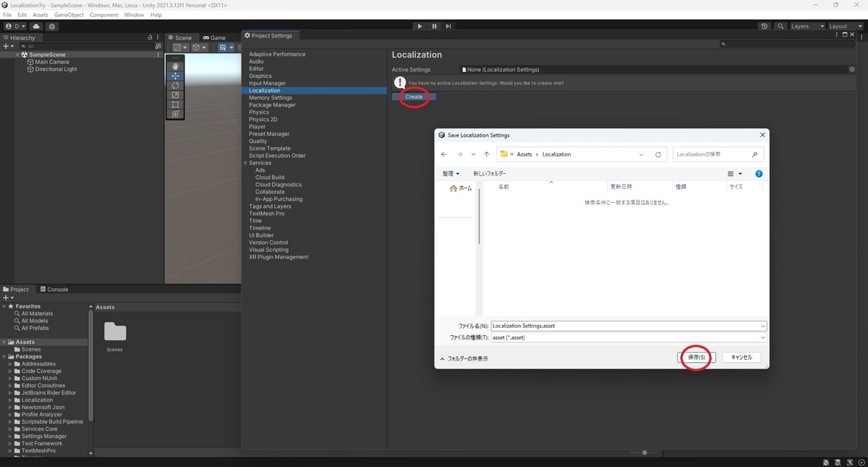Open the Assets menu
868x467 pixels.
tap(41, 14)
